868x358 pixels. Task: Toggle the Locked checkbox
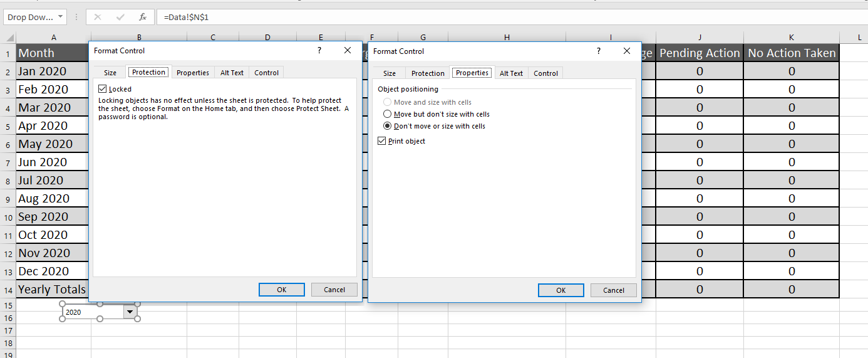coord(103,89)
